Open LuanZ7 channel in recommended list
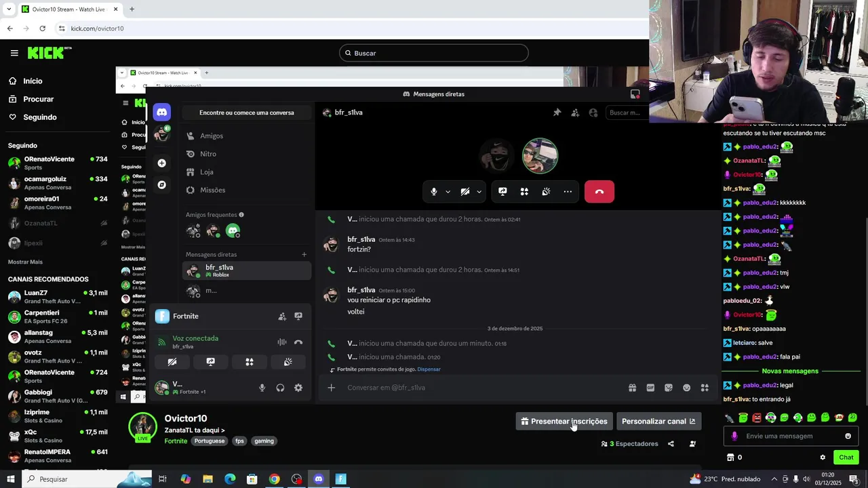Viewport: 868px width, 488px height. [x=58, y=297]
